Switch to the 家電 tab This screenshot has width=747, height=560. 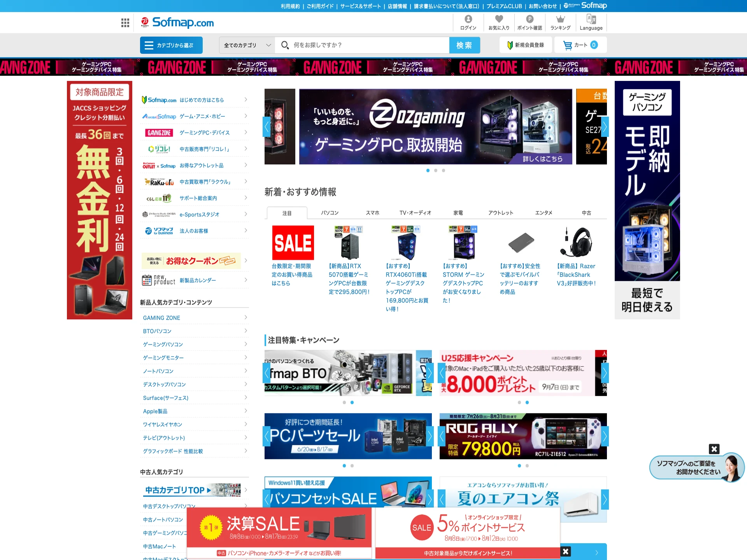pyautogui.click(x=458, y=213)
